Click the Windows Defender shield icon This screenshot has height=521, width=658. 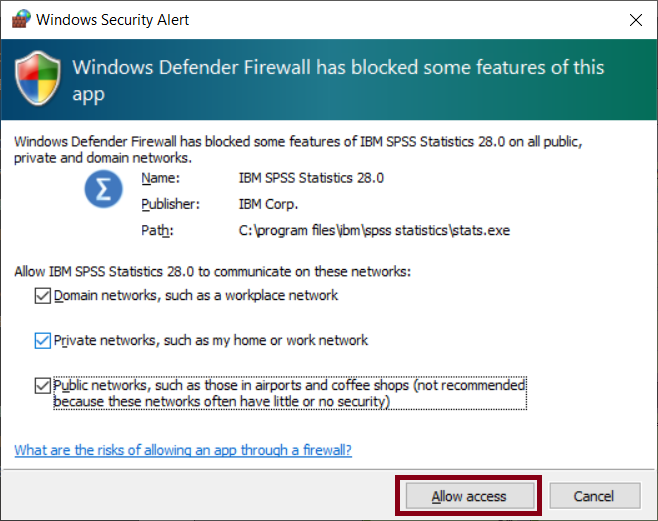[x=40, y=80]
